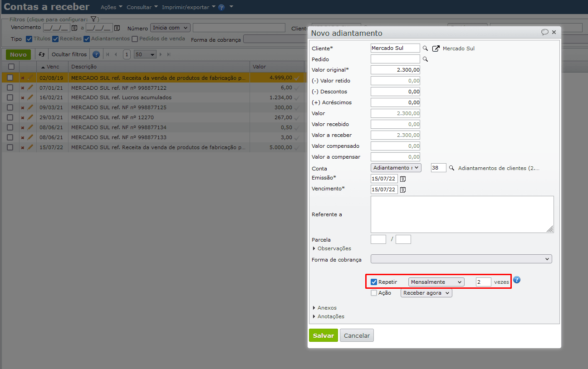Tick the checkbox for the 15/07/22 row
The image size is (588, 369).
(10, 147)
